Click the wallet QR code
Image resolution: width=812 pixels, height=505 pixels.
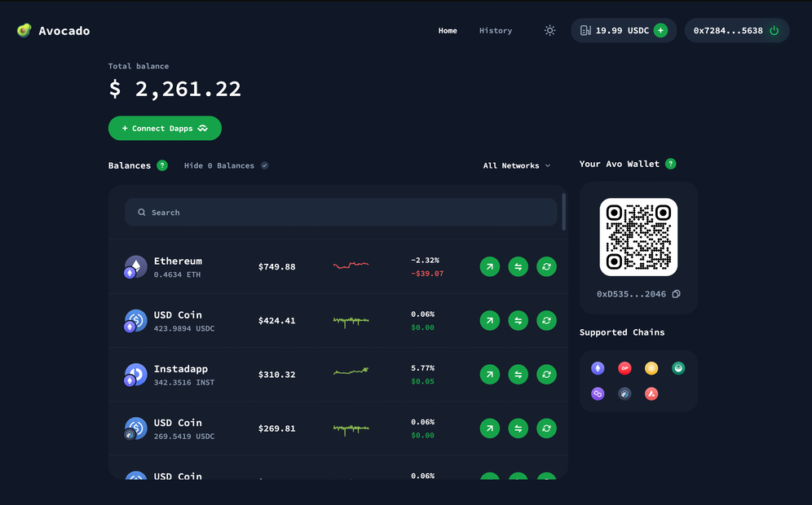tap(638, 237)
